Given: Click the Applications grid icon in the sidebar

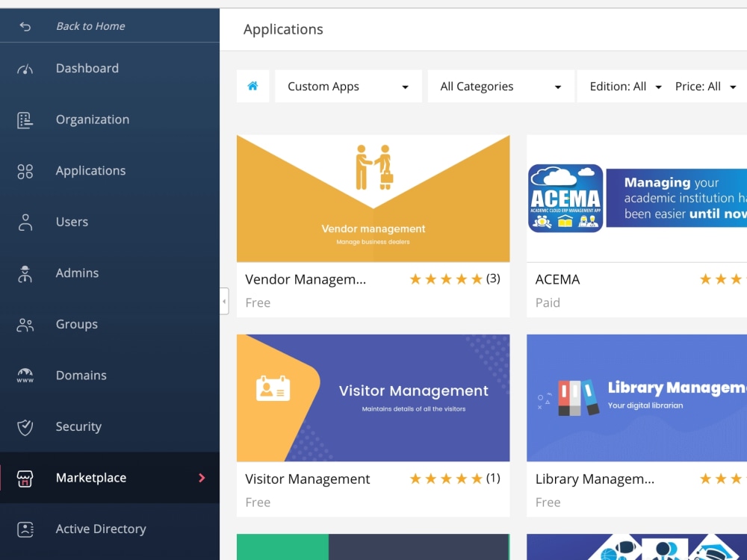Looking at the screenshot, I should pyautogui.click(x=25, y=172).
